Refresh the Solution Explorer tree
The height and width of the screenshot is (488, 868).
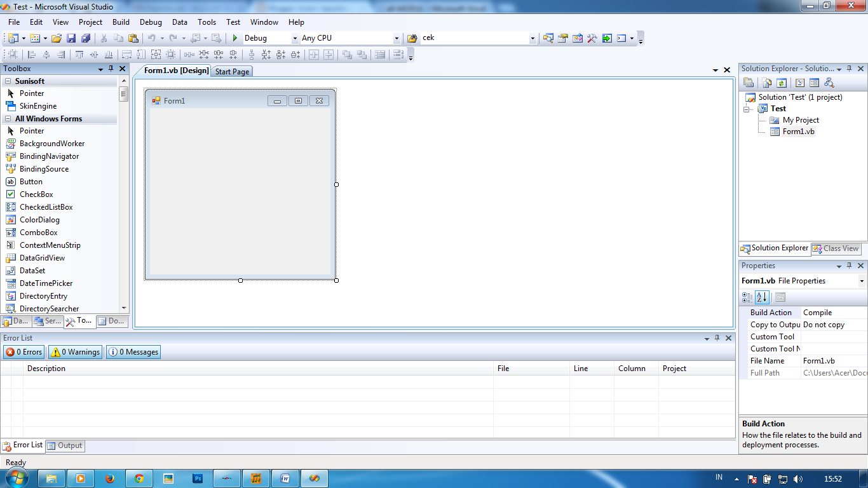coord(782,83)
